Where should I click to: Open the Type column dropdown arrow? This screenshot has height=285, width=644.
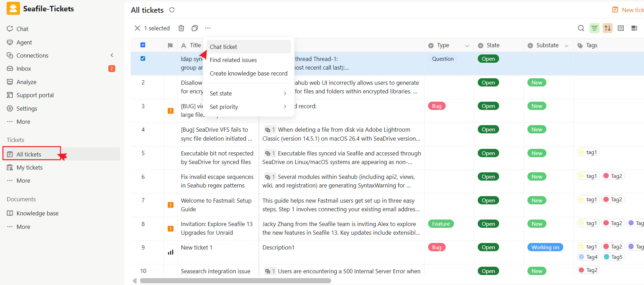tap(467, 46)
